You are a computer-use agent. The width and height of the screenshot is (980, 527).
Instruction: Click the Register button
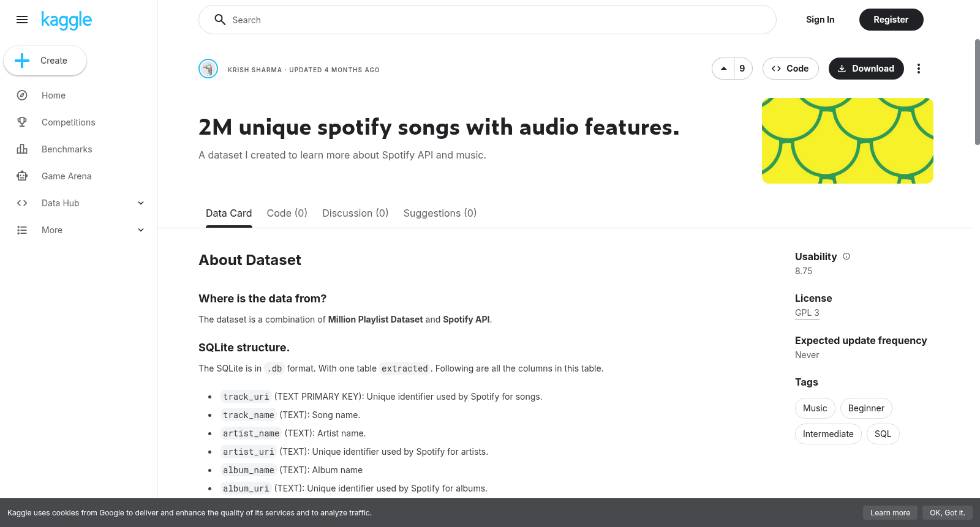pos(891,20)
